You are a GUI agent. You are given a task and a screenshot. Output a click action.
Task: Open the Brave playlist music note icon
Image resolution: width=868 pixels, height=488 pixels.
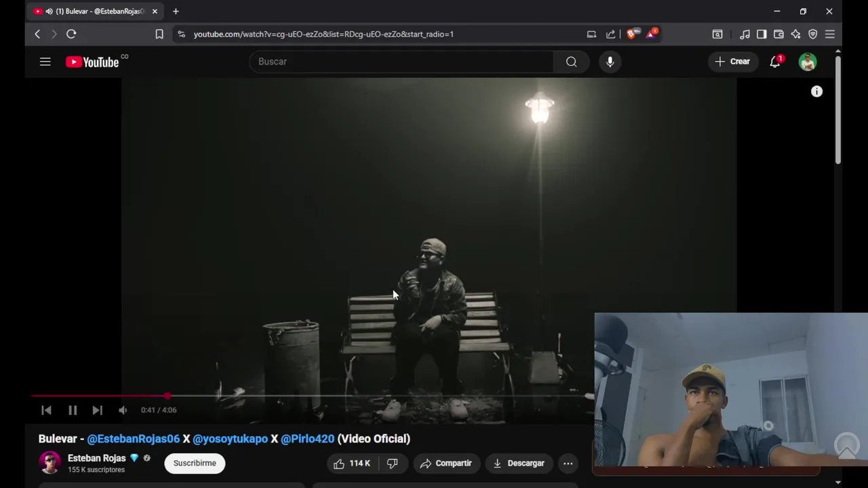click(745, 34)
